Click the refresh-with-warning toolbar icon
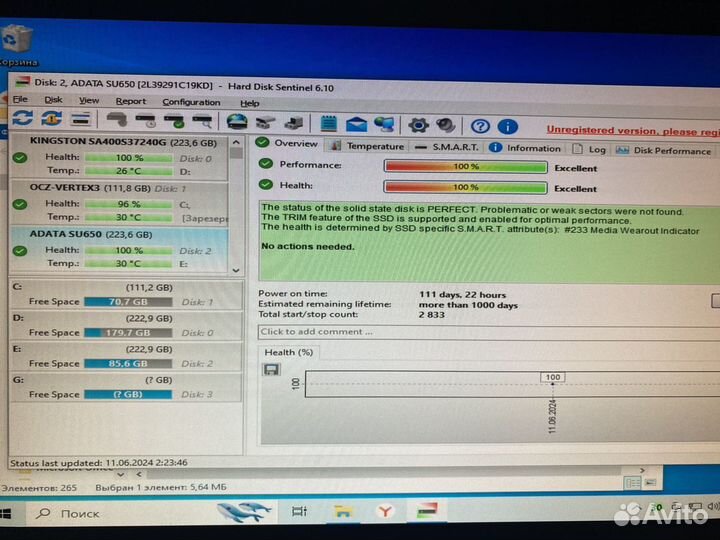Screen dimensions: 720x540 pyautogui.click(x=51, y=118)
